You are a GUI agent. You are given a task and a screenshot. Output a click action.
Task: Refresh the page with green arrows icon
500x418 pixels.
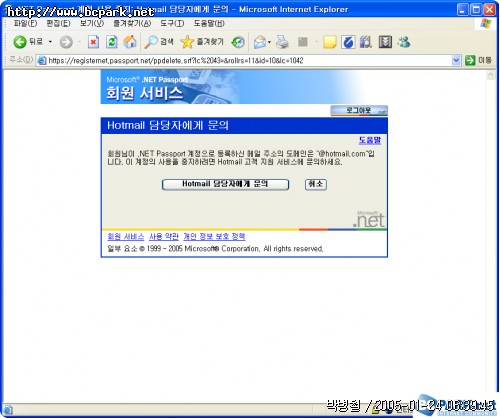[x=112, y=42]
